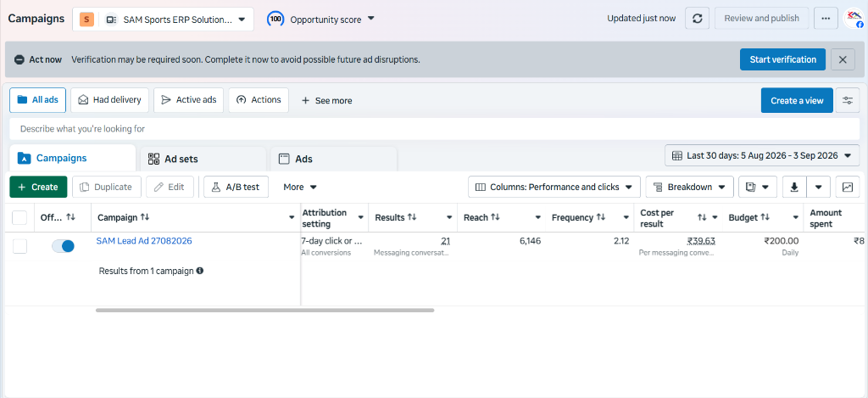Open the profile avatar menu
This screenshot has width=868, height=398.
pyautogui.click(x=856, y=19)
